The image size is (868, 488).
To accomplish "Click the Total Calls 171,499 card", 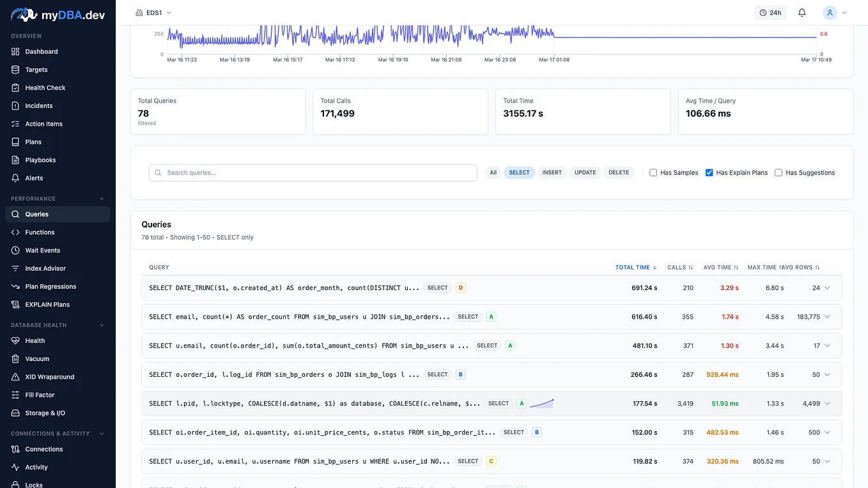I will pyautogui.click(x=400, y=112).
